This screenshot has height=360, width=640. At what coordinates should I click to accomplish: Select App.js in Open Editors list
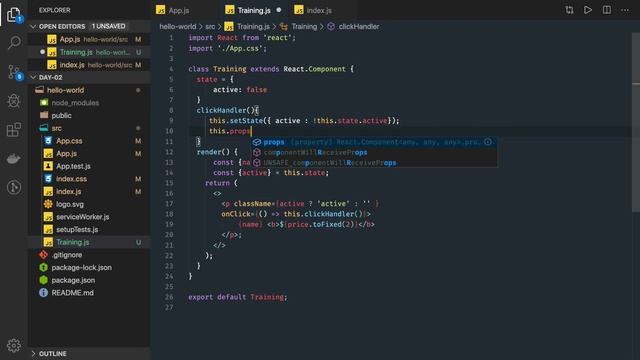pos(89,40)
